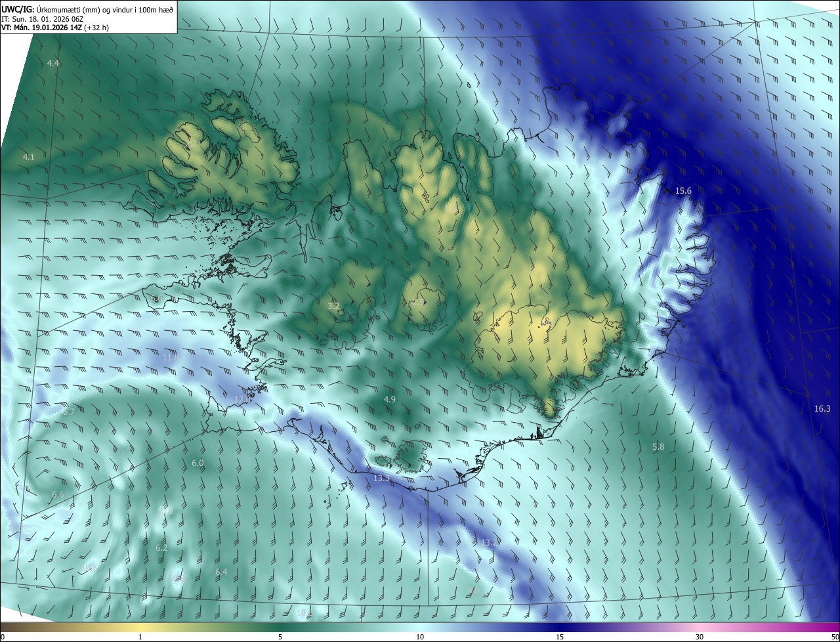Click the 4.1 value label on the map

point(28,158)
